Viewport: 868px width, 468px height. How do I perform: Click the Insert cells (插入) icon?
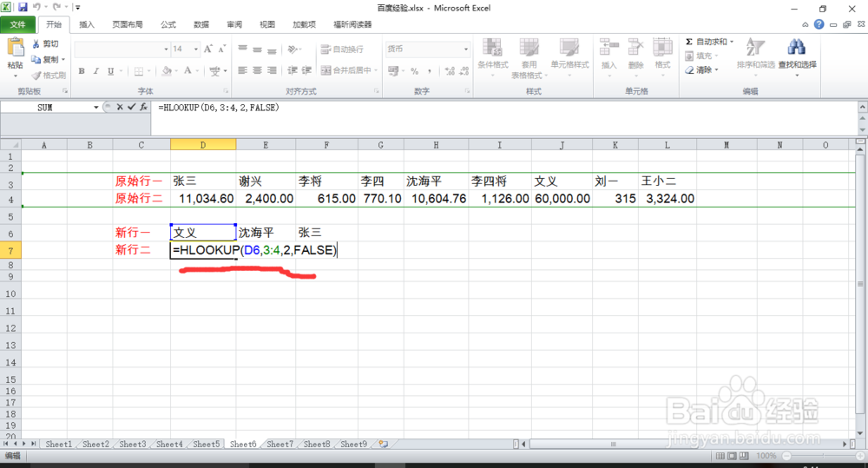point(609,48)
